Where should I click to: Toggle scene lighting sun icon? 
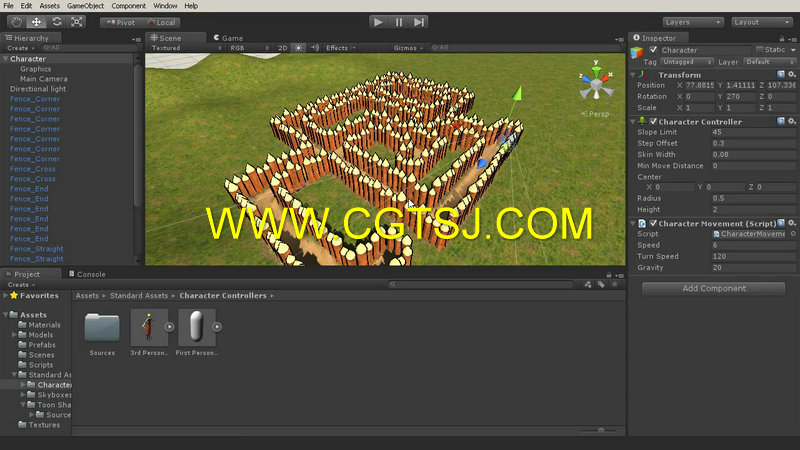[298, 47]
